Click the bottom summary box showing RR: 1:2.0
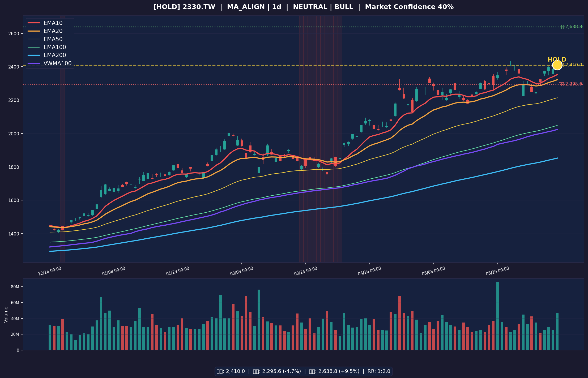 [303, 371]
